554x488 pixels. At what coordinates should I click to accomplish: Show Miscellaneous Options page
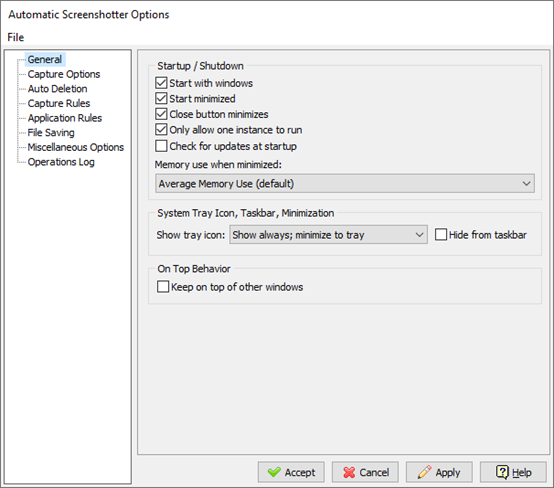pos(76,147)
